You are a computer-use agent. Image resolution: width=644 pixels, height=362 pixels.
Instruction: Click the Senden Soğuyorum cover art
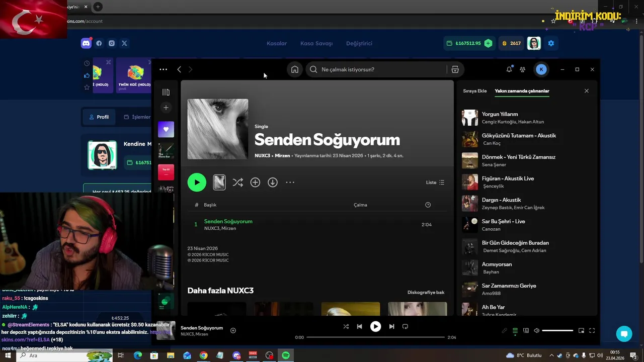coord(218,129)
